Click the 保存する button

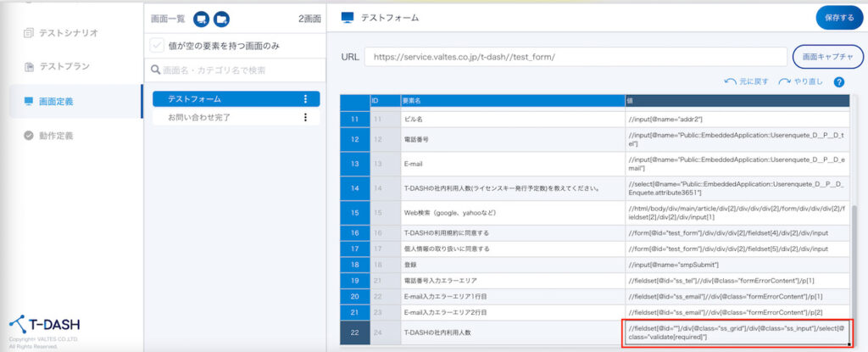pyautogui.click(x=839, y=18)
